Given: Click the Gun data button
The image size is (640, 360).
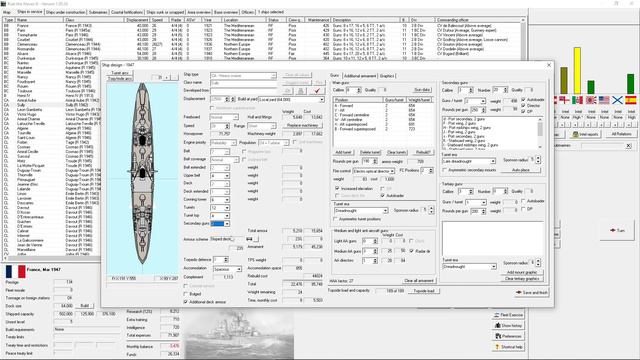Looking at the screenshot, I should click(422, 89).
